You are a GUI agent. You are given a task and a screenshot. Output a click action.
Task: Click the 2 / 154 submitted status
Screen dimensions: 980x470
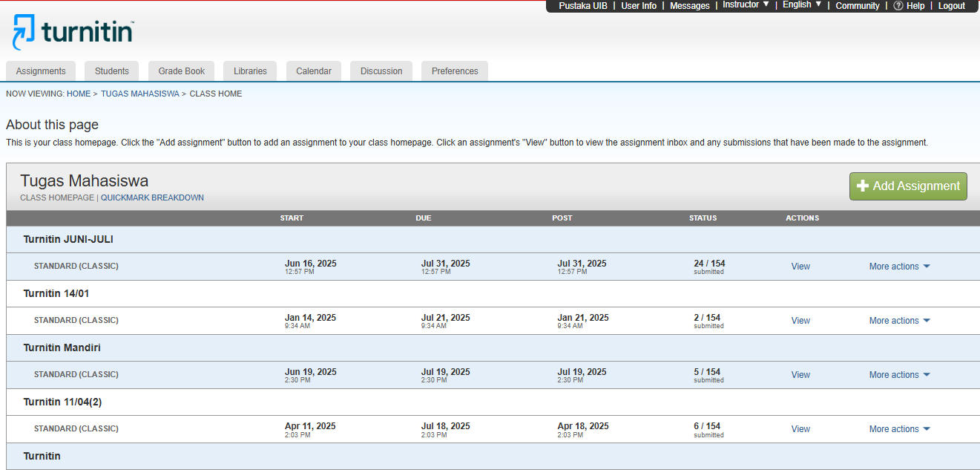[x=708, y=321]
